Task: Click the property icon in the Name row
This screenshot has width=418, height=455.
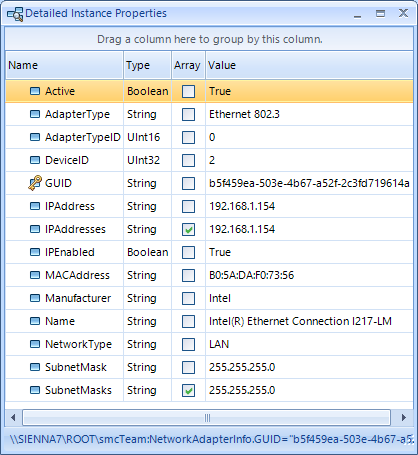Action: pyautogui.click(x=35, y=321)
